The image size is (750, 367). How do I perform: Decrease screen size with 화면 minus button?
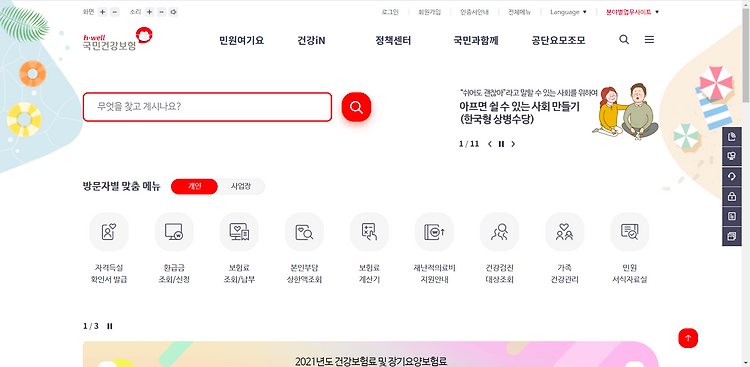coord(114,12)
